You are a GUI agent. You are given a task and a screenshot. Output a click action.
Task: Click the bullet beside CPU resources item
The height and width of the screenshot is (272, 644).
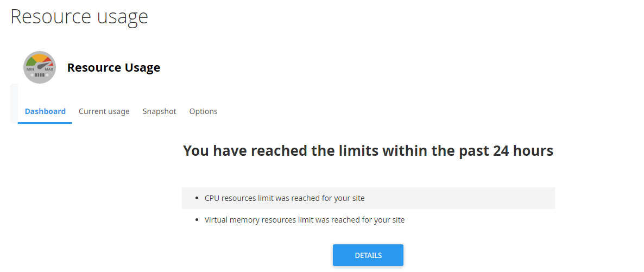198,199
